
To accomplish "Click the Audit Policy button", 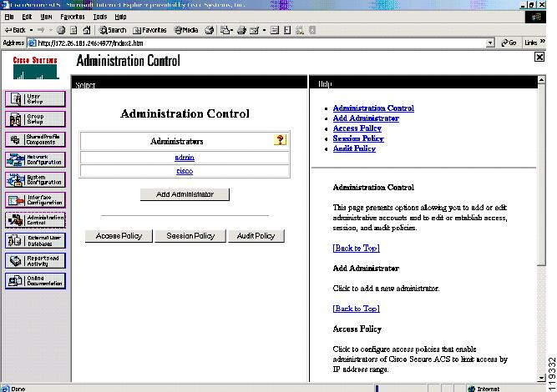I will [x=256, y=236].
